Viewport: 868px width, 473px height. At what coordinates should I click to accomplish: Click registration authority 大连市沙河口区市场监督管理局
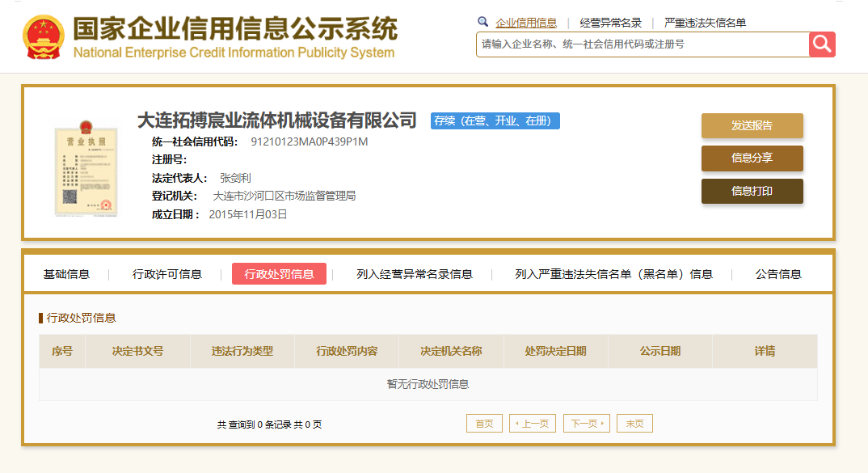pyautogui.click(x=284, y=196)
